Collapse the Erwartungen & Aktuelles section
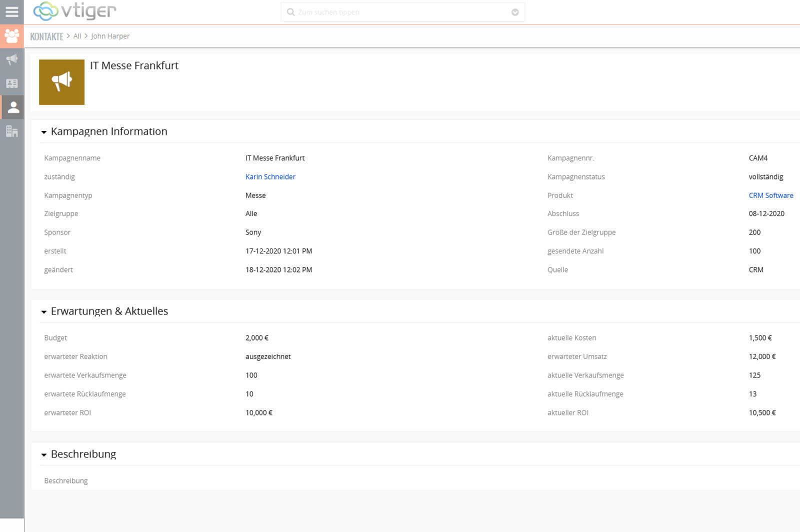This screenshot has height=532, width=800. click(43, 311)
